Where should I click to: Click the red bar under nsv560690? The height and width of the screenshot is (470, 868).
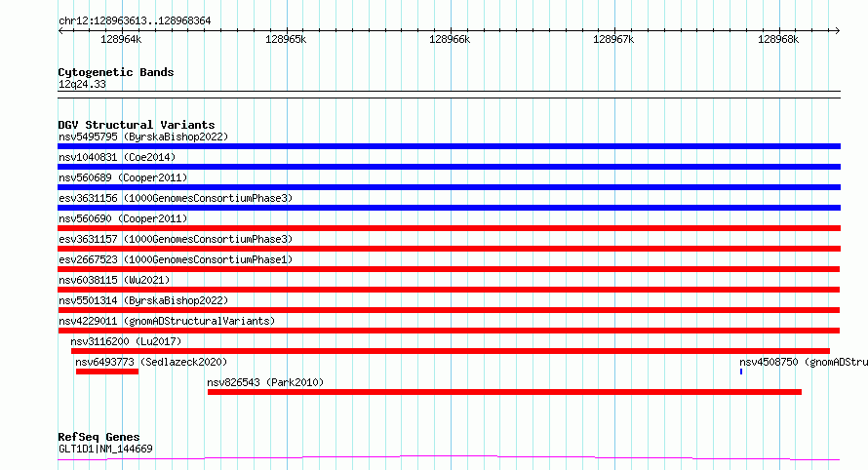point(449,228)
